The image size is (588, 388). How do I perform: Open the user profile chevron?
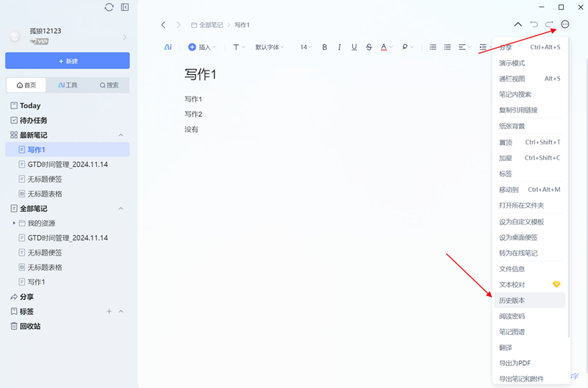click(x=125, y=37)
